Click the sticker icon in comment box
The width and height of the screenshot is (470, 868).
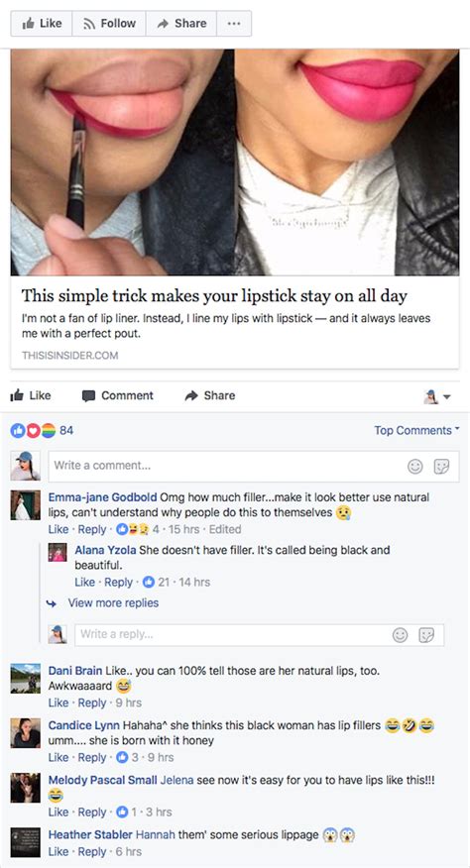[441, 467]
